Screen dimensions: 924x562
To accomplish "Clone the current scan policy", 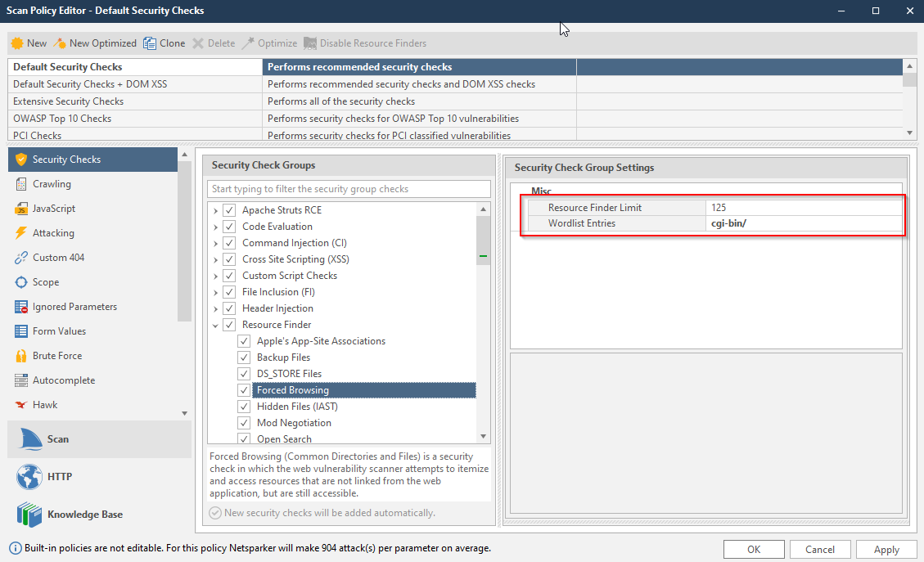I will click(163, 43).
